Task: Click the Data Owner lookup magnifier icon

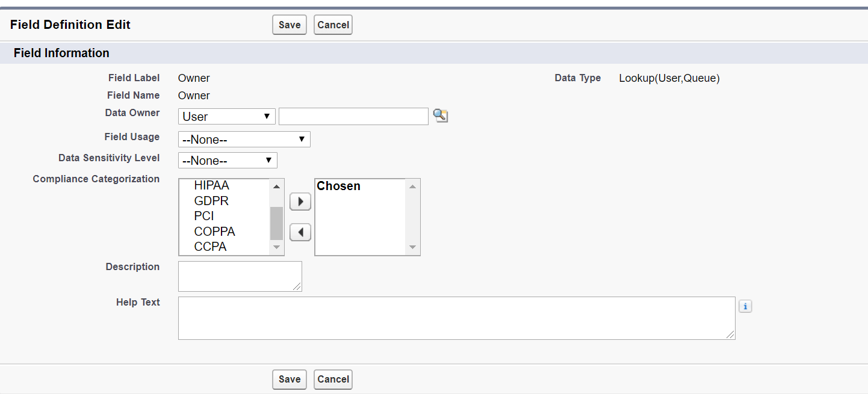Action: pos(441,115)
